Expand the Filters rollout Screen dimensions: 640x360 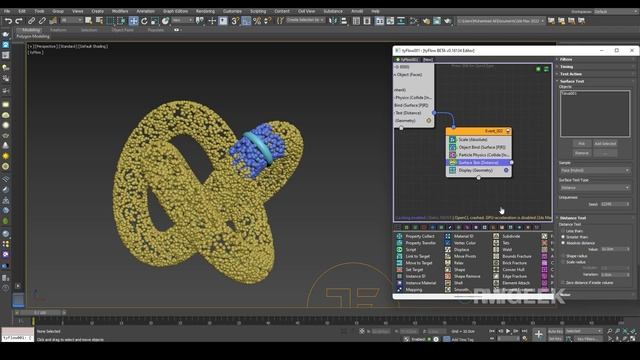(566, 59)
